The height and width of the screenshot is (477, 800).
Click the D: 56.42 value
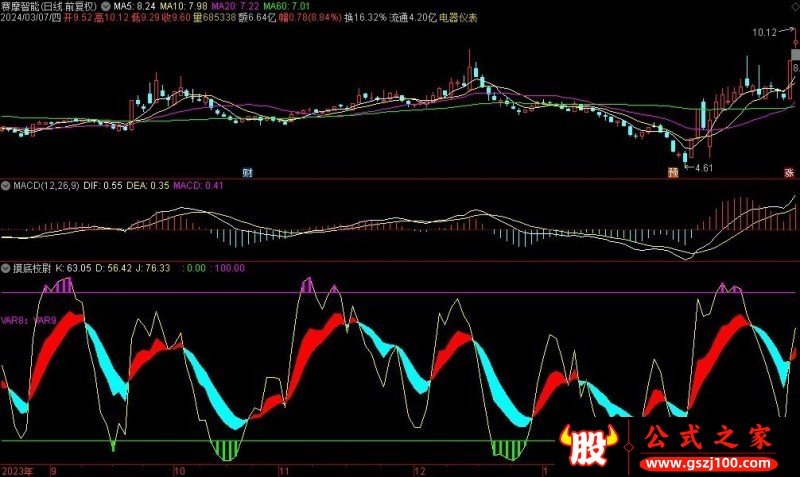pyautogui.click(x=113, y=268)
